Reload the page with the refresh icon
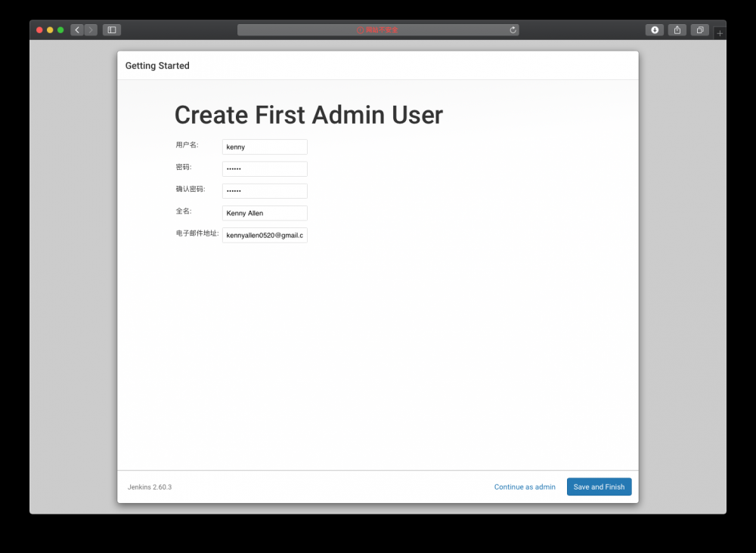 (513, 30)
